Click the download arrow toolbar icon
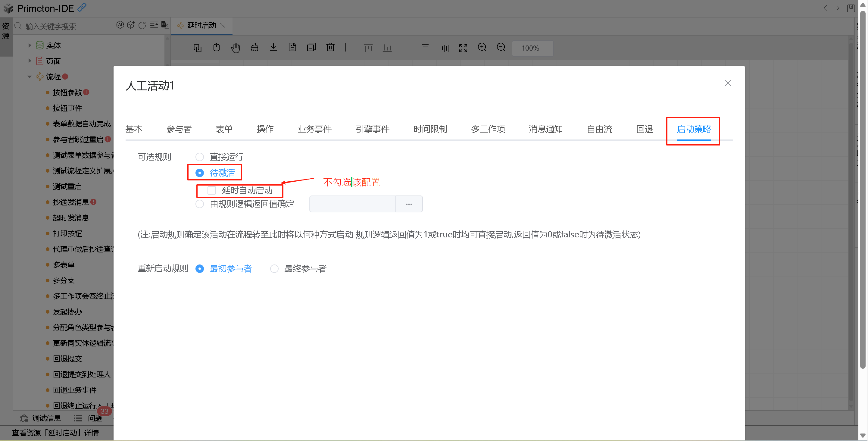 pos(273,48)
